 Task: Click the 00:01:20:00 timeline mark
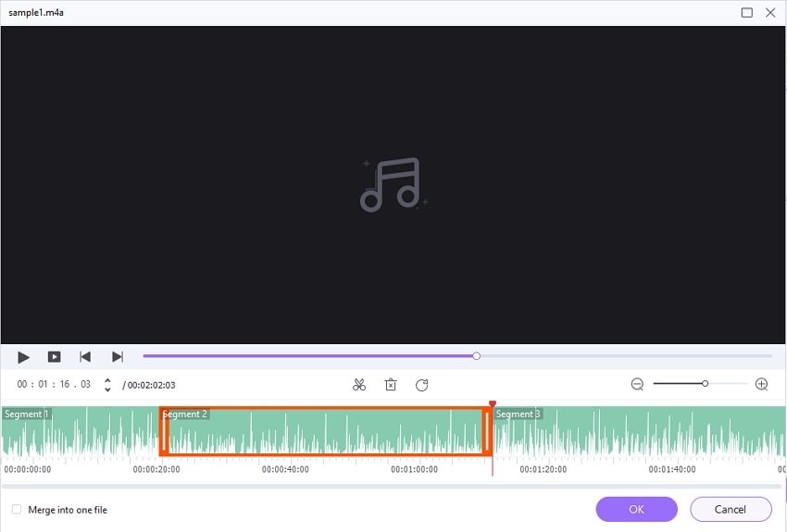[543, 469]
